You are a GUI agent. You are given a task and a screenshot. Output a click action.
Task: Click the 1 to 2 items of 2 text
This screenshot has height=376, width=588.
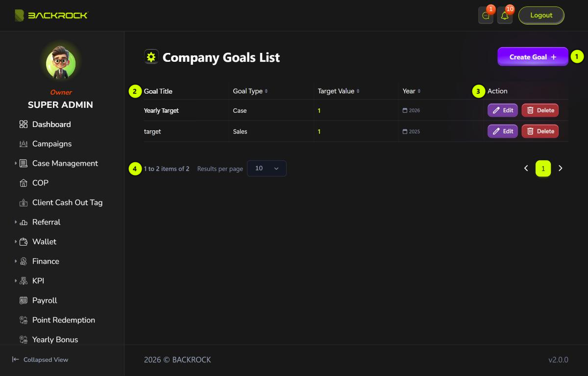167,169
